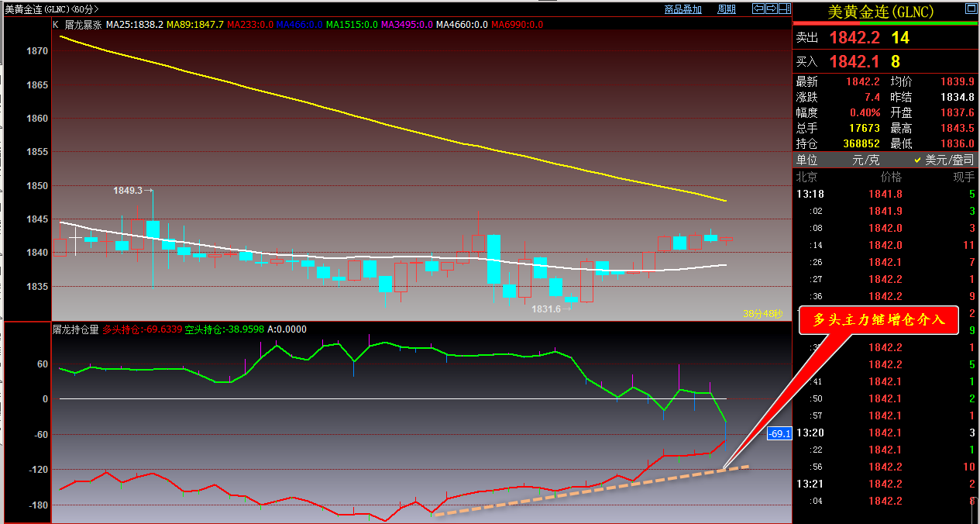The width and height of the screenshot is (980, 524).
Task: Click the red-green buy/sell ratio bar
Action: tap(886, 24)
